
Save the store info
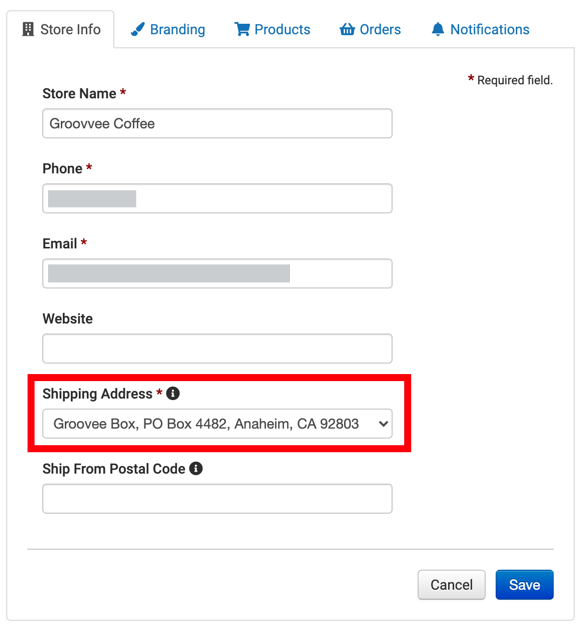coord(524,585)
